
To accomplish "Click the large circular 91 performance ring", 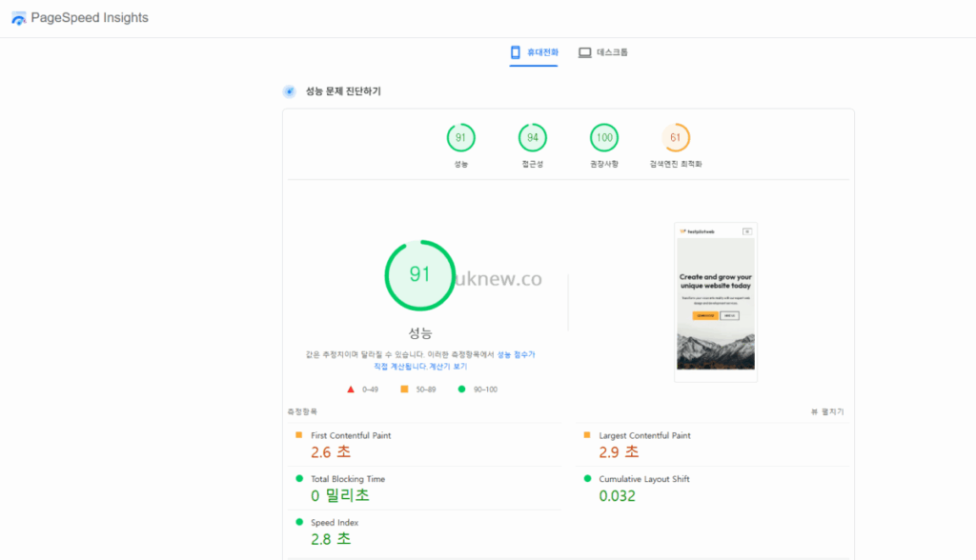I will coord(421,274).
